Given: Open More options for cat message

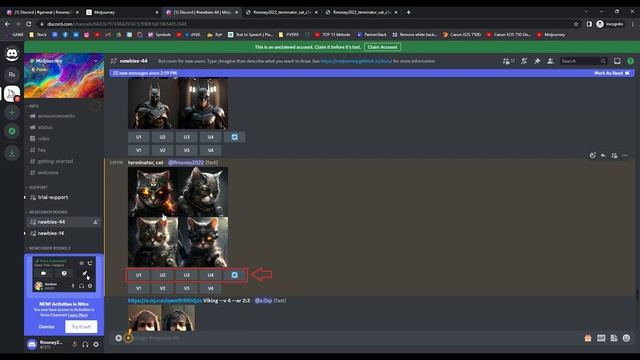Looking at the screenshot, I should 625,156.
